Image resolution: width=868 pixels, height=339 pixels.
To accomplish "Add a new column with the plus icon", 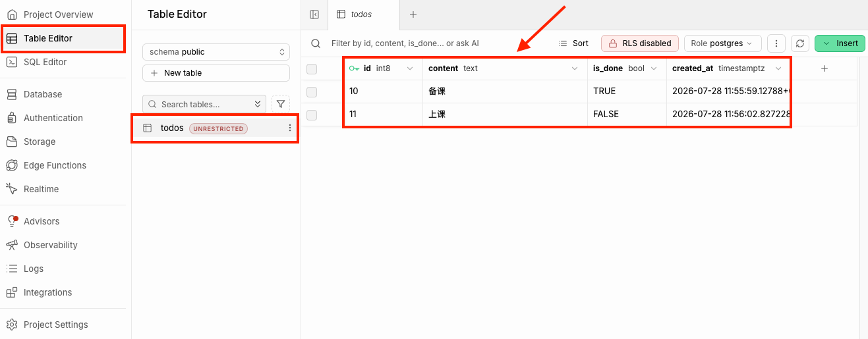I will pos(824,68).
